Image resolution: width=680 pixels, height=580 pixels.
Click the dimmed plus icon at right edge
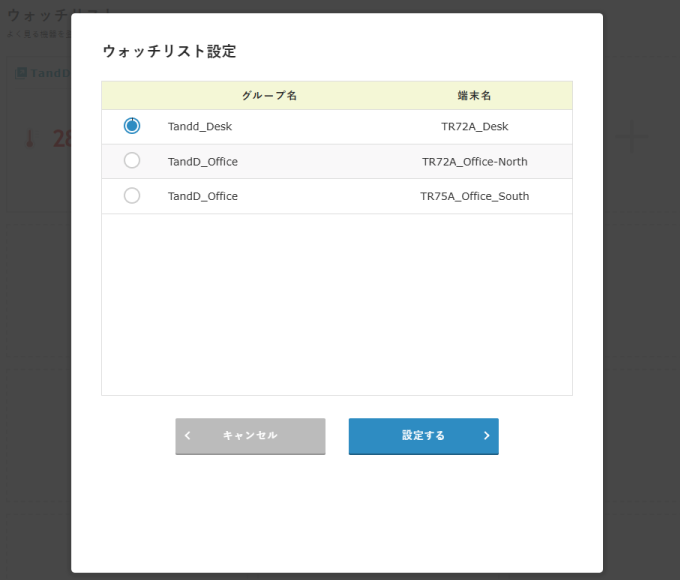click(630, 135)
